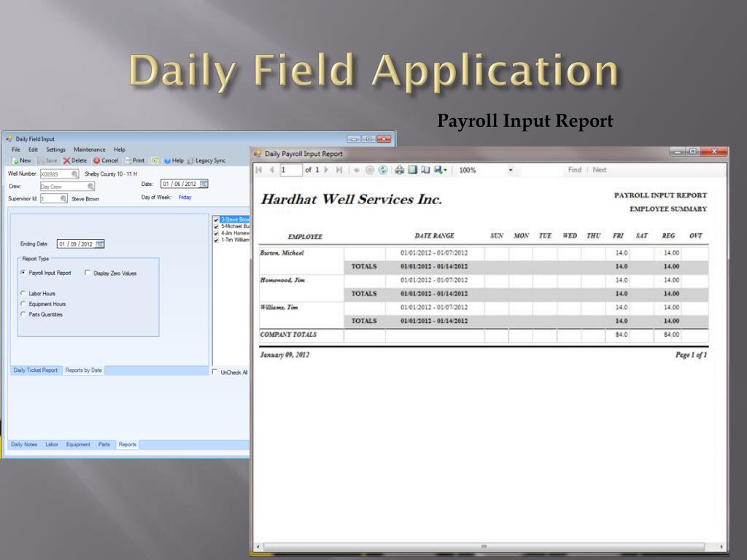Screen dimensions: 747x560
Task: Refresh the payroll report
Action: coord(383,170)
